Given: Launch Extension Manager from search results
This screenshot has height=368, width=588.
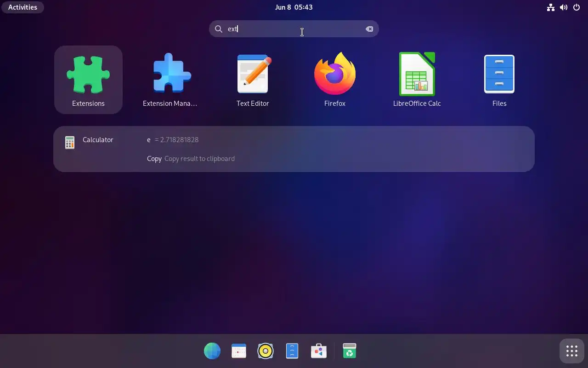Looking at the screenshot, I should click(170, 80).
